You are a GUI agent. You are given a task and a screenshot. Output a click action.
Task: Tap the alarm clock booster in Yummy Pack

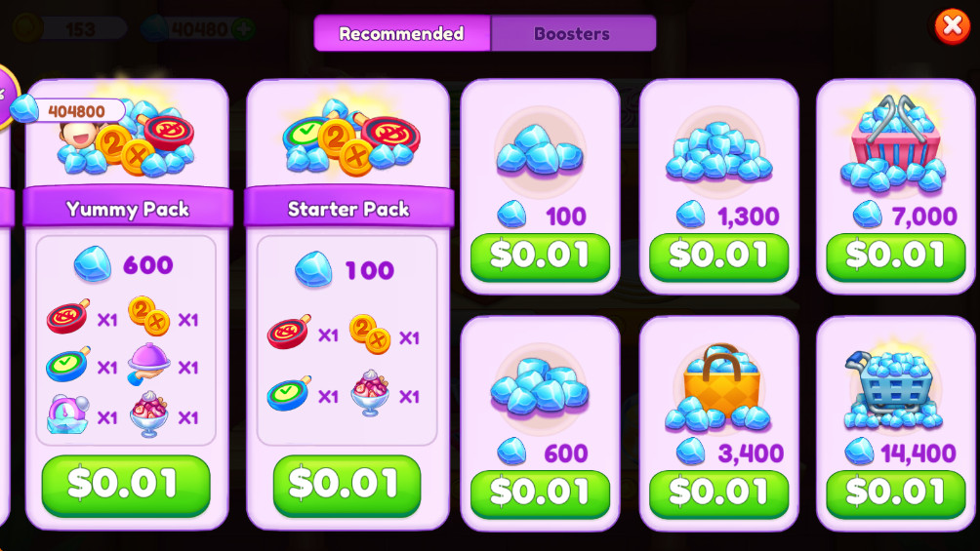click(68, 414)
